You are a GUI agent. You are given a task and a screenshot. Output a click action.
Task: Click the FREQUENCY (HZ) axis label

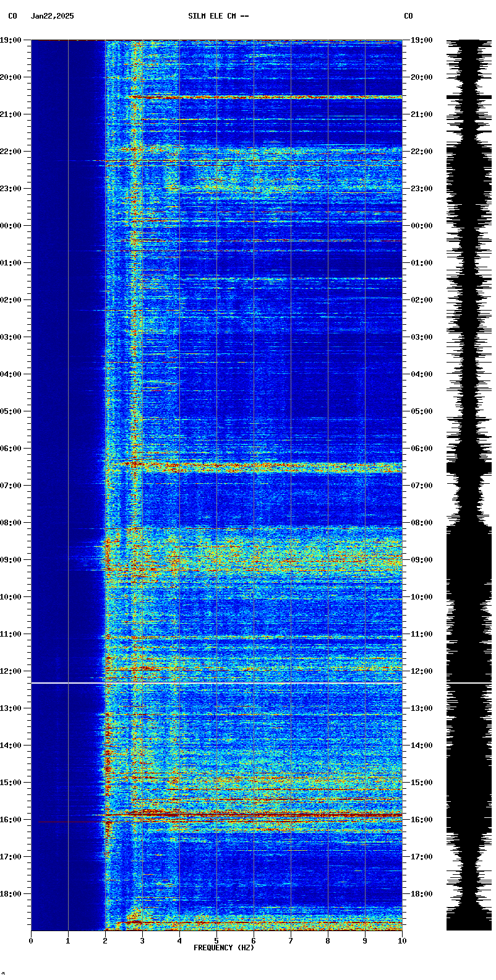pos(224,948)
